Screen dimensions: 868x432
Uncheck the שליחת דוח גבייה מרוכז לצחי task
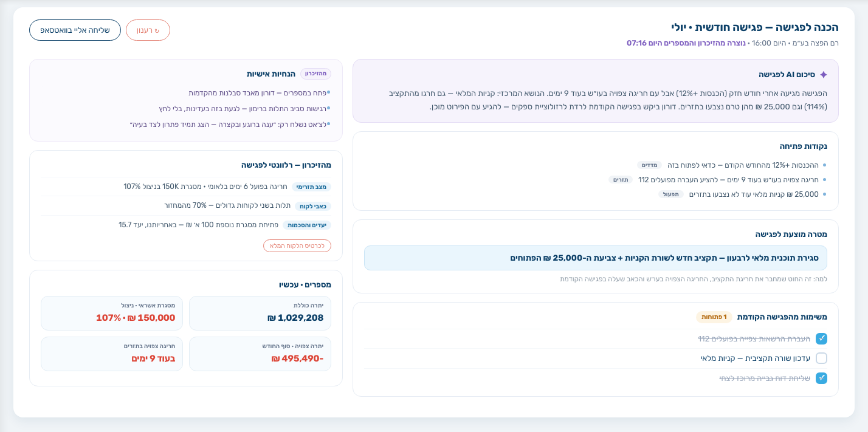(x=821, y=378)
